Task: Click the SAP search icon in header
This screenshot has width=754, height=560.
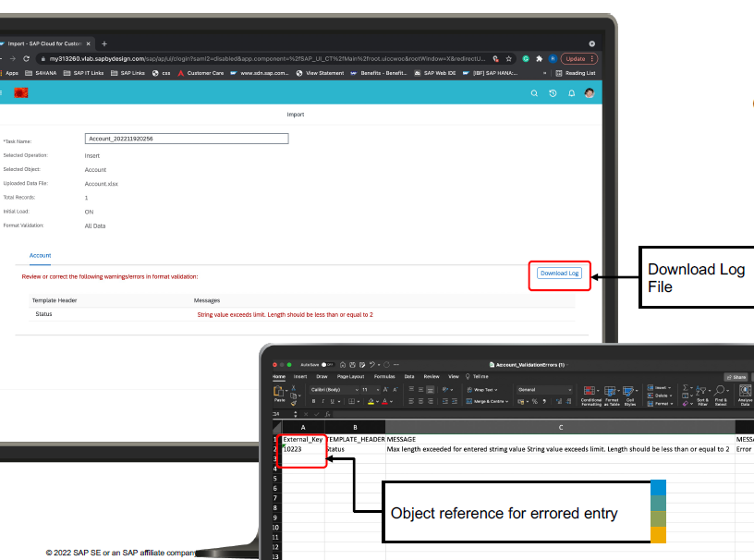Action: click(534, 93)
